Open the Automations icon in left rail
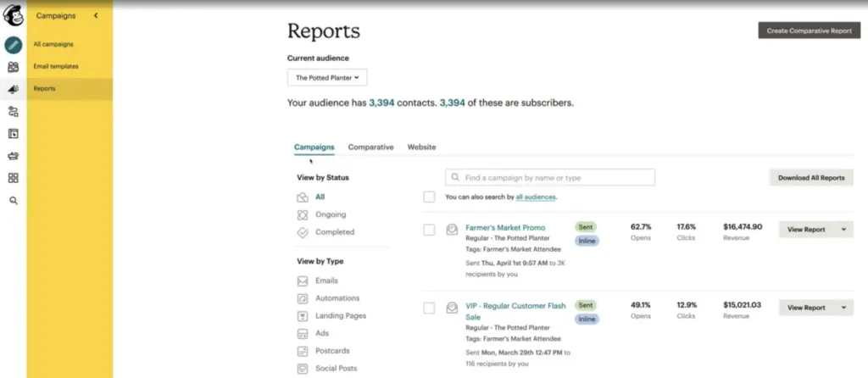This screenshot has width=868, height=378. click(x=13, y=111)
